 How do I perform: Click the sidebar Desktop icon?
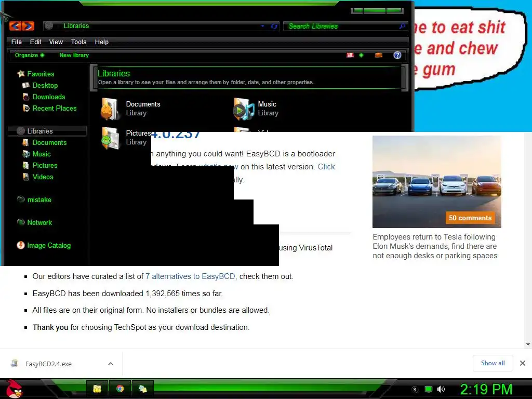26,85
